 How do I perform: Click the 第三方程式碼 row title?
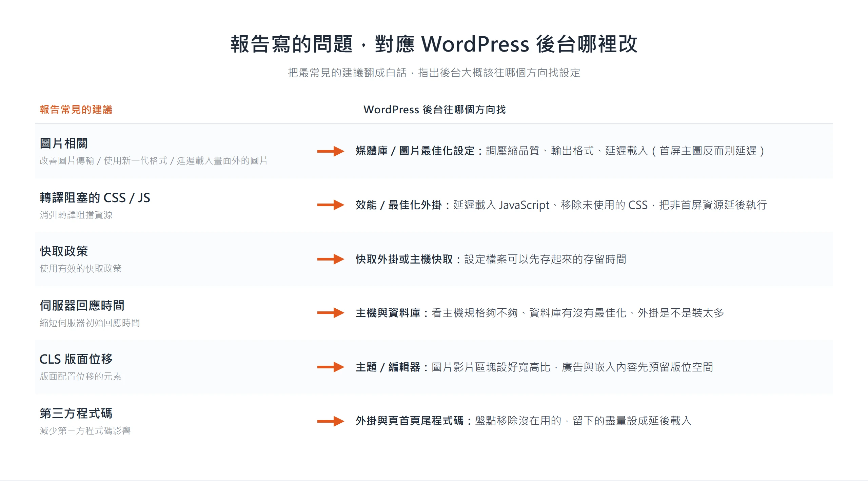(x=76, y=413)
